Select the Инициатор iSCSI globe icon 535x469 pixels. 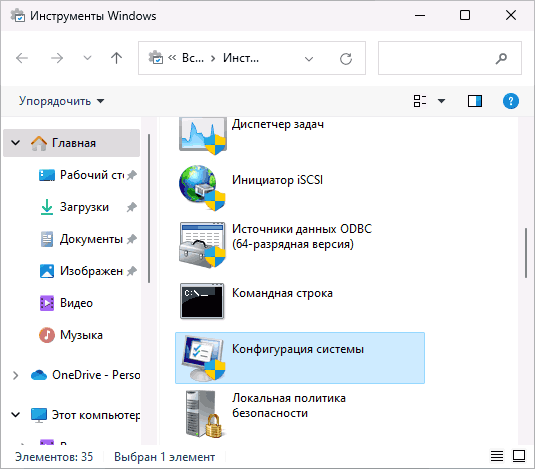(x=202, y=188)
